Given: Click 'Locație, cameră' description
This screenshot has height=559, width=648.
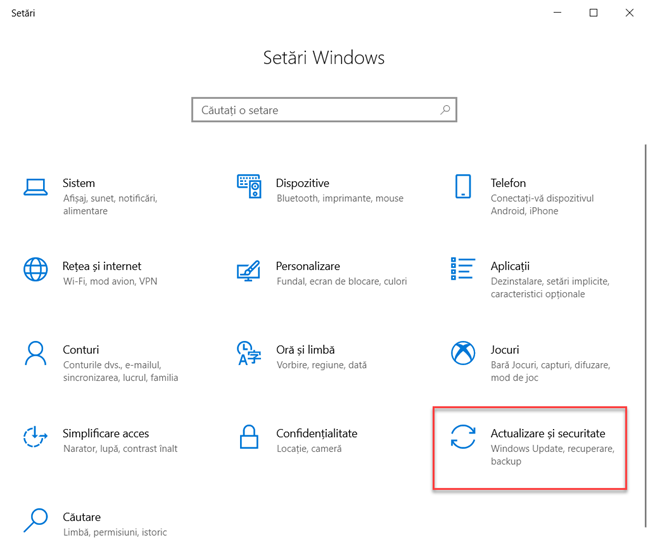Looking at the screenshot, I should [x=309, y=449].
